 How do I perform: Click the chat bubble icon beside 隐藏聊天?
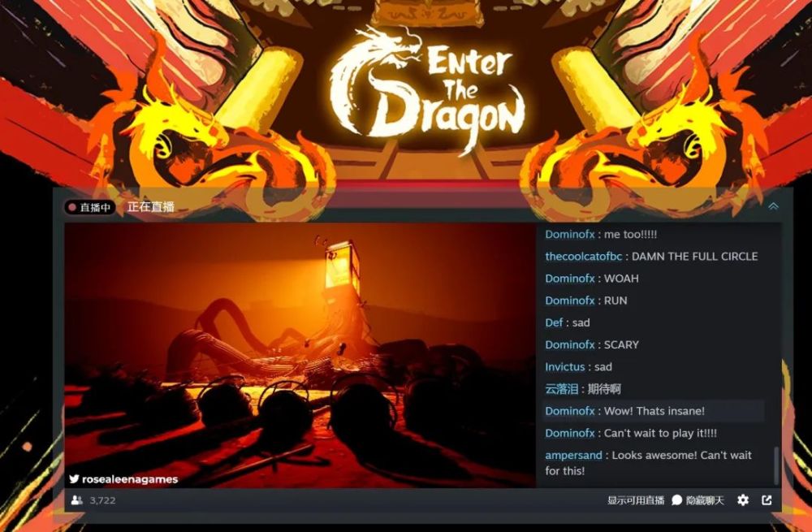677,500
